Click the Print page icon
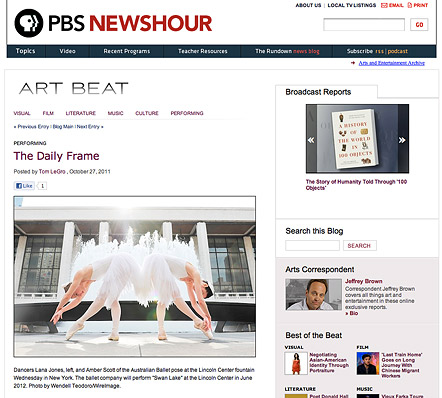Viewport: 442px width, 398px height. [x=410, y=5]
